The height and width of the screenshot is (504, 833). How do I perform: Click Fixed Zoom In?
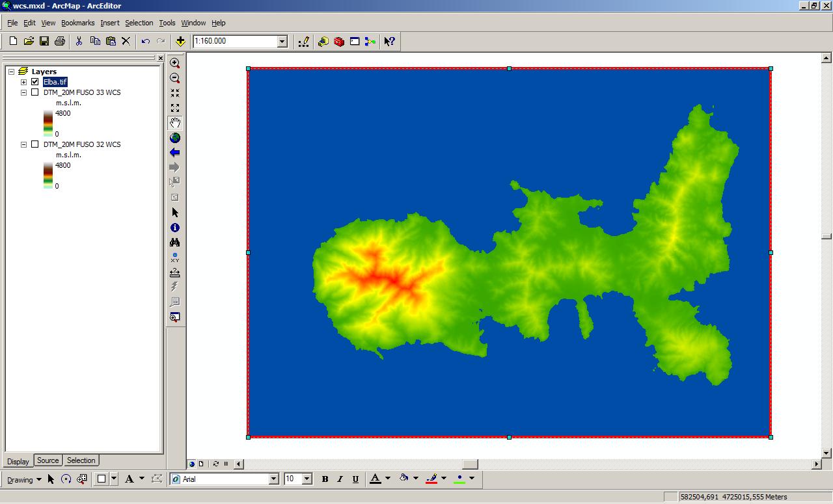pos(174,93)
